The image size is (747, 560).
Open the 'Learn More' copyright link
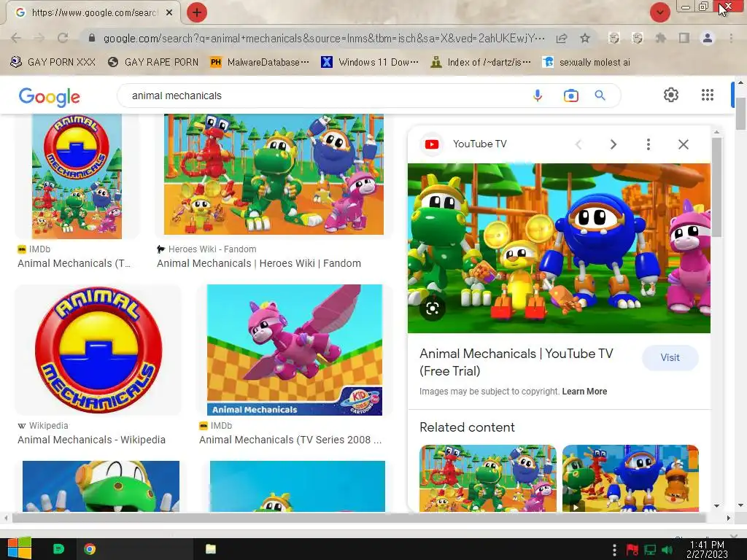[584, 392]
